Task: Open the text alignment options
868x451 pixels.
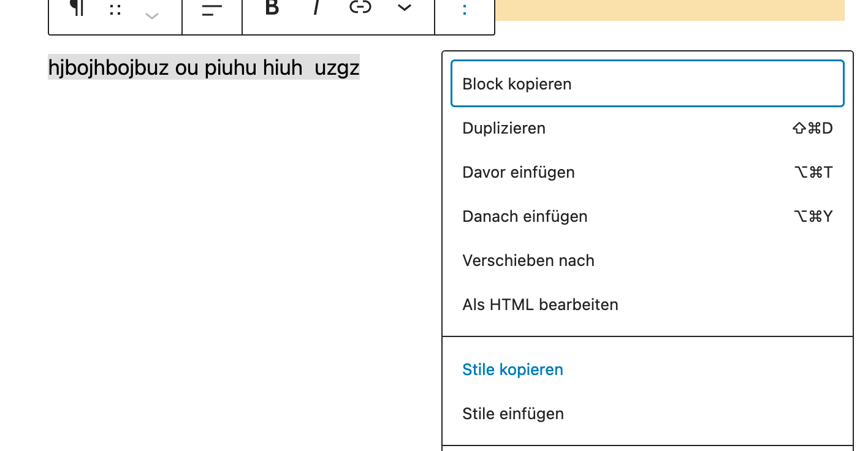Action: 212,10
